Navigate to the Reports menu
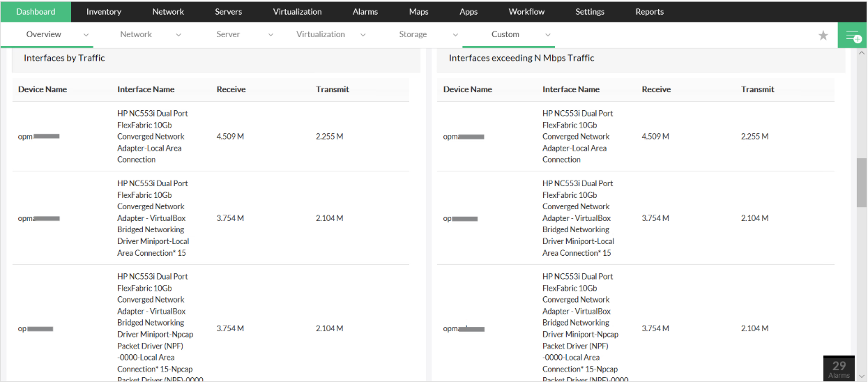The image size is (868, 382). (649, 12)
